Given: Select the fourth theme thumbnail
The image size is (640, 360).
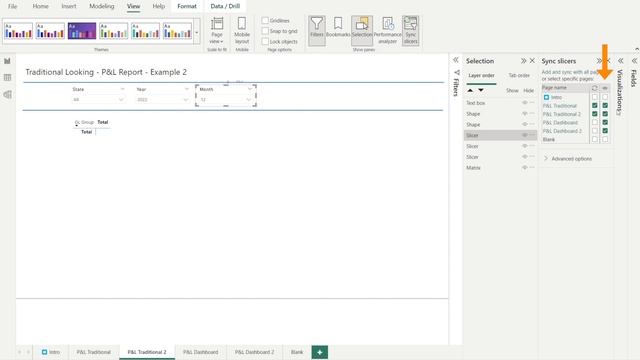Looking at the screenshot, I should [x=114, y=31].
